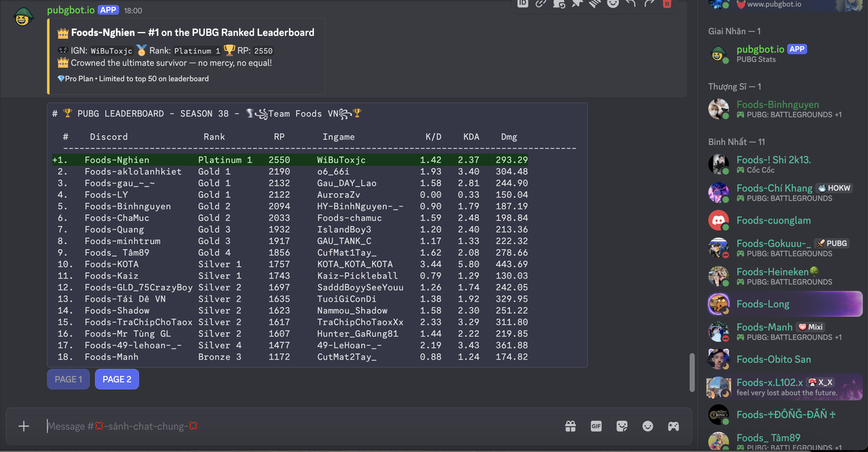The image size is (868, 452).
Task: Click the forward arrow icon on the message toolbar
Action: (x=649, y=3)
